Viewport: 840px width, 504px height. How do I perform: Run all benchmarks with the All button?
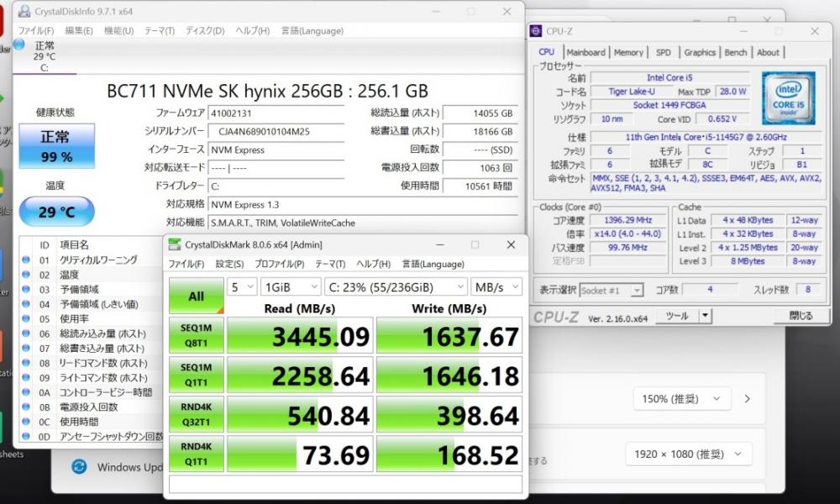click(196, 296)
